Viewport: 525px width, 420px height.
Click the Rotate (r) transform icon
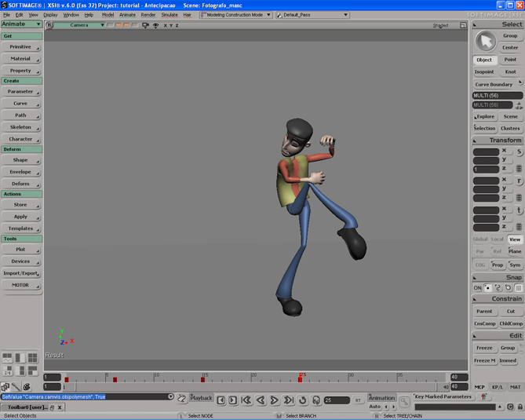519,181
